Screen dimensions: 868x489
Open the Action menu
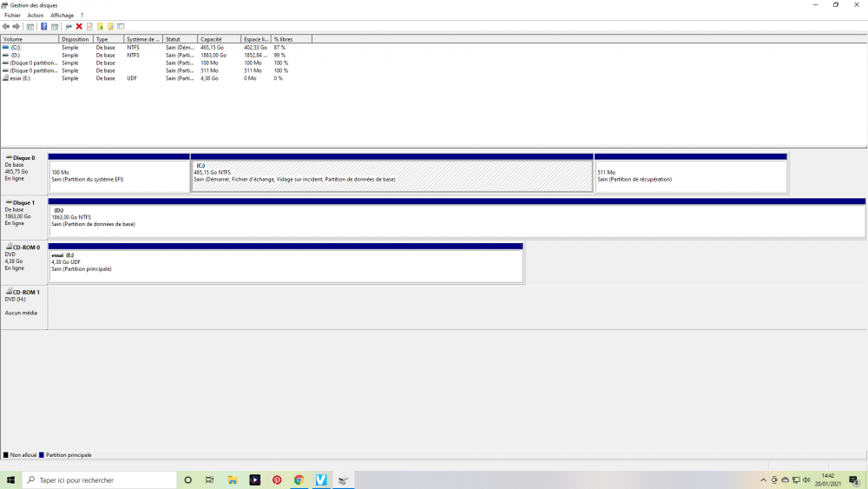pyautogui.click(x=36, y=16)
